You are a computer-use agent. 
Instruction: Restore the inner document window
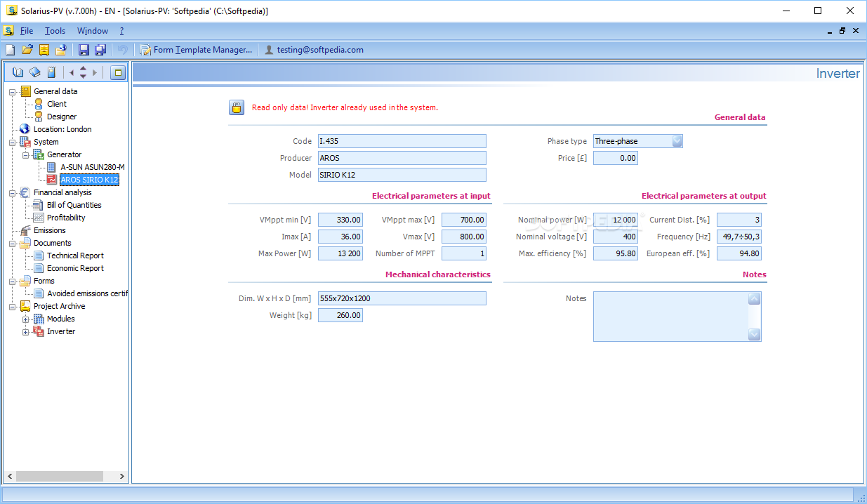pos(842,31)
